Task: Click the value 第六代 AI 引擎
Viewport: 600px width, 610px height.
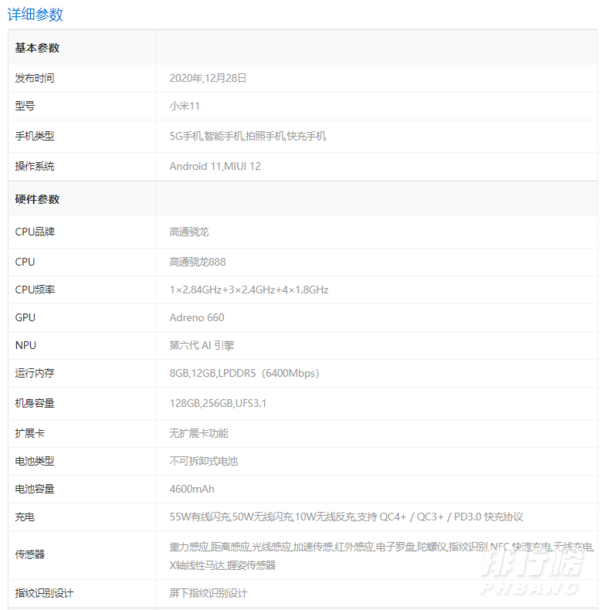Action: [x=202, y=345]
